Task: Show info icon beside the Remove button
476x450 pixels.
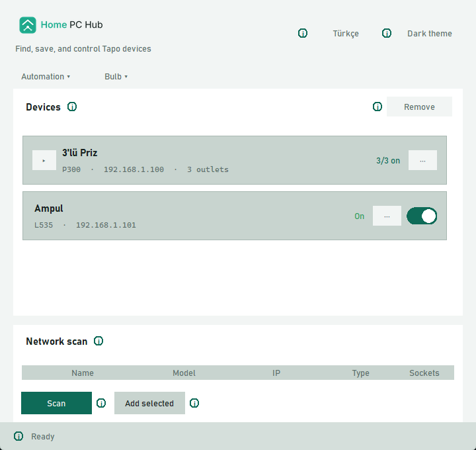Action: [x=377, y=107]
